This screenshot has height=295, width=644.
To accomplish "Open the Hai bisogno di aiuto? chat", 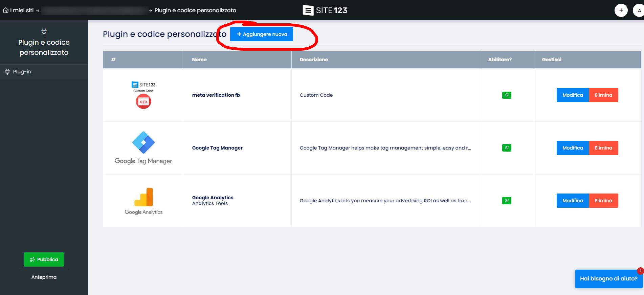I will 608,279.
